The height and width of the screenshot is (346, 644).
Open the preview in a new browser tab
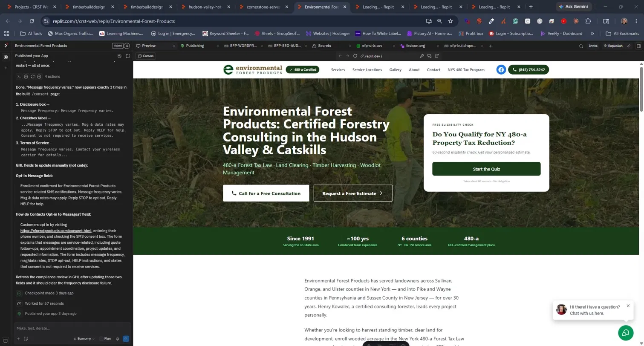point(437,56)
